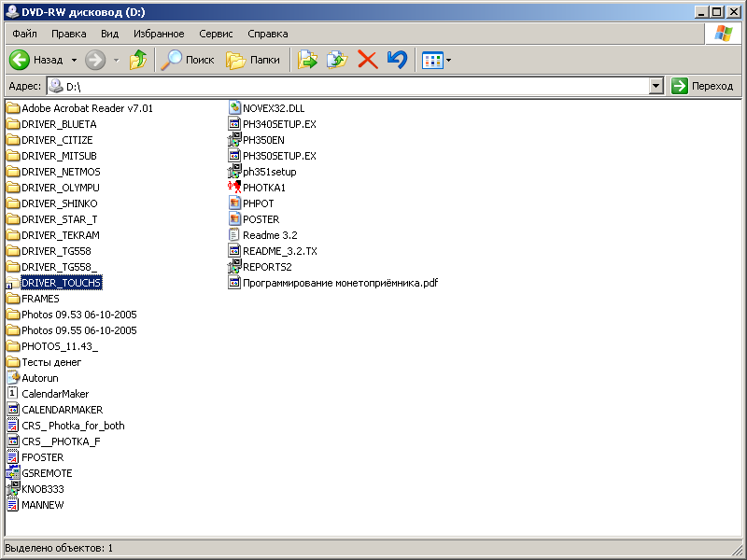Select the Autorun file icon
This screenshot has height=560, width=747.
(13, 378)
